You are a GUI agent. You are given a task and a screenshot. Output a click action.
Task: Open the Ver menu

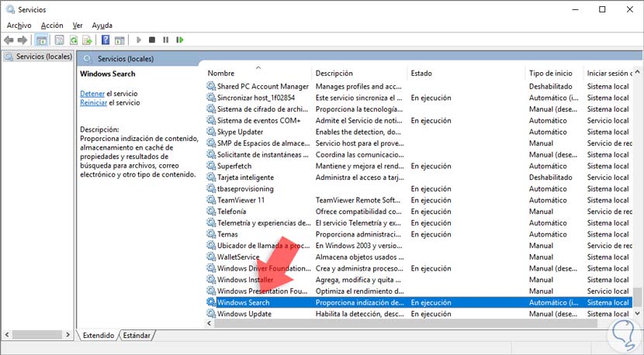pyautogui.click(x=78, y=26)
